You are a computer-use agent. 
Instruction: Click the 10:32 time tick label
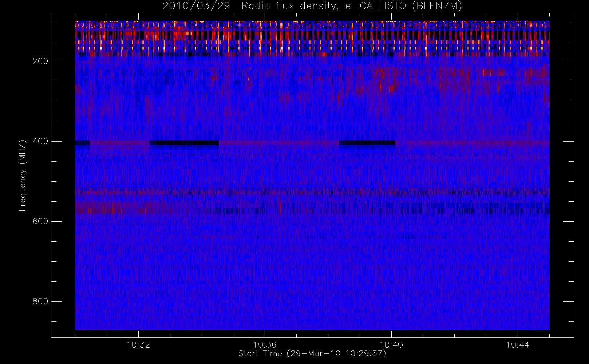pyautogui.click(x=138, y=345)
